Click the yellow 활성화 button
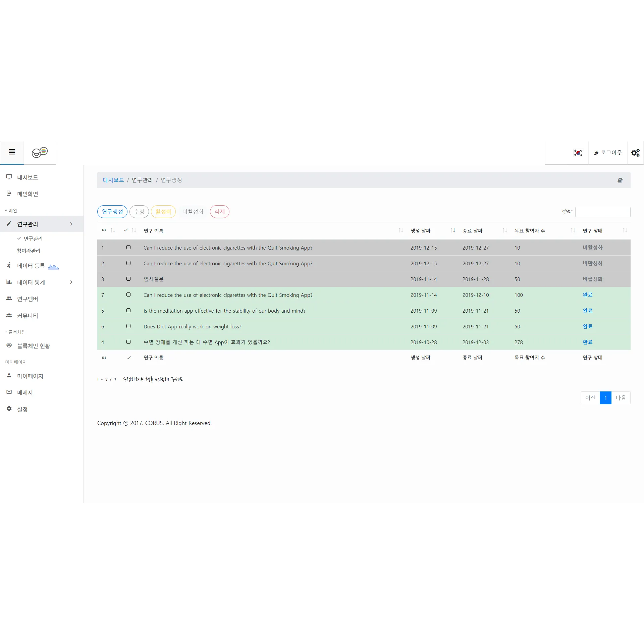This screenshot has width=644, height=644. [x=163, y=212]
